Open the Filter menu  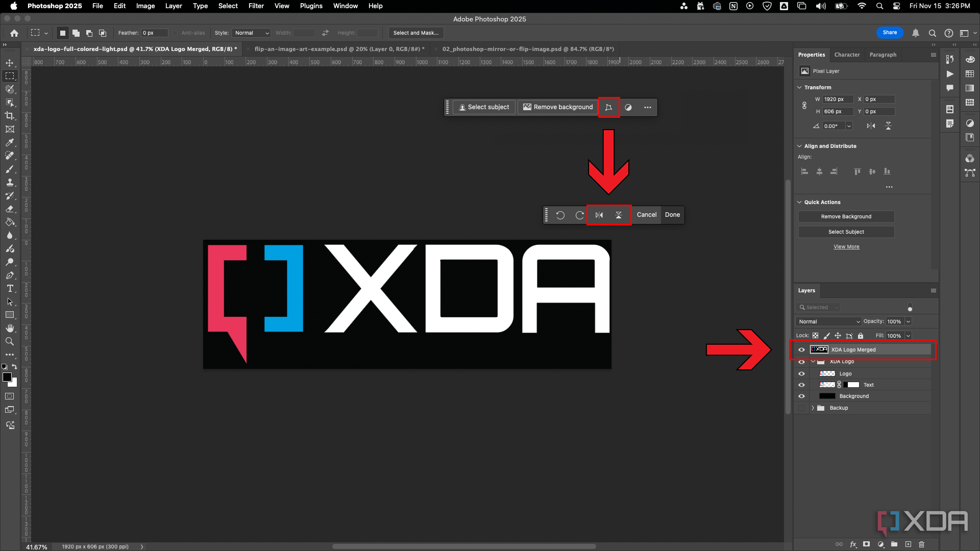pos(256,6)
